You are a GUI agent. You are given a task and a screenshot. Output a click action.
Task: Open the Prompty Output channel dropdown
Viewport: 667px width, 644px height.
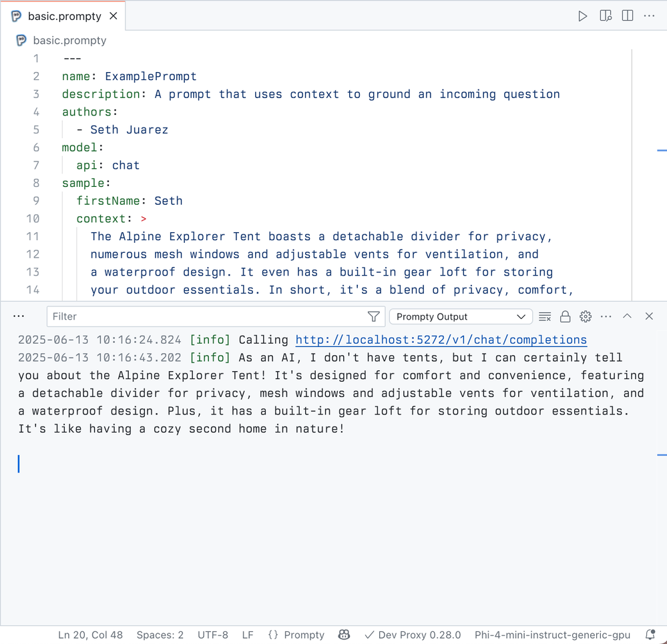pos(461,317)
